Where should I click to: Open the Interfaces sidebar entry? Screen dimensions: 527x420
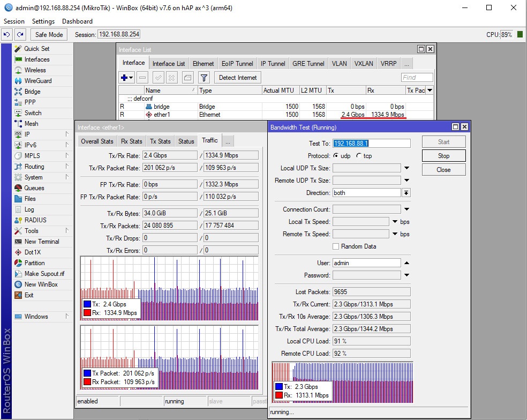coord(37,59)
